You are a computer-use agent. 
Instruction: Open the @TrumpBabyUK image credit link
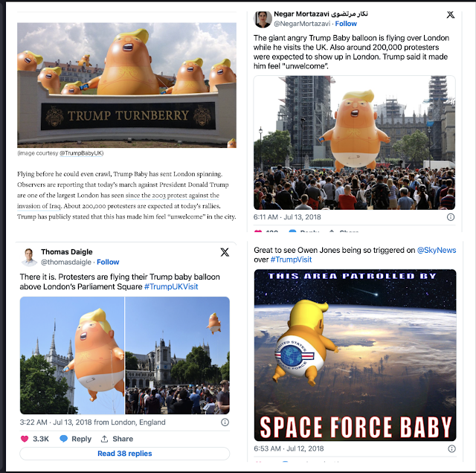click(81, 153)
